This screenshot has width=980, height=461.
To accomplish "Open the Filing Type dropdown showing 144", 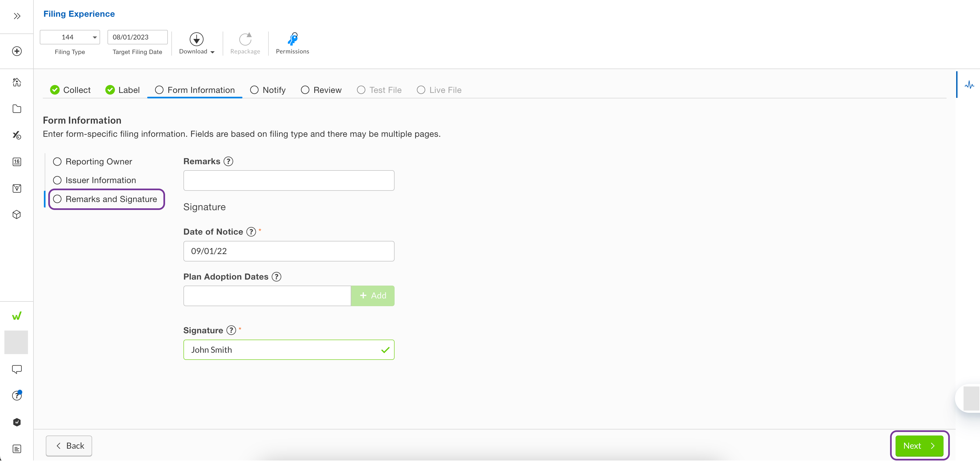I will (94, 37).
